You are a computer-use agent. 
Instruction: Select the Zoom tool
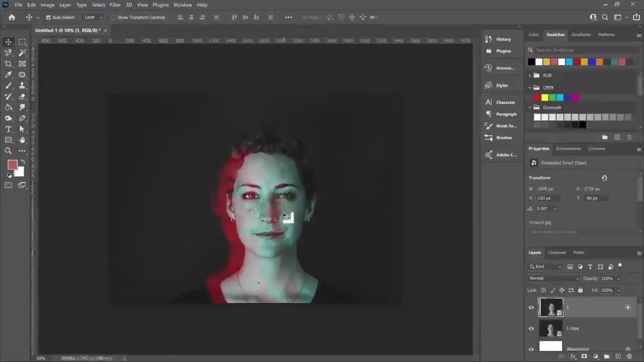tap(9, 151)
